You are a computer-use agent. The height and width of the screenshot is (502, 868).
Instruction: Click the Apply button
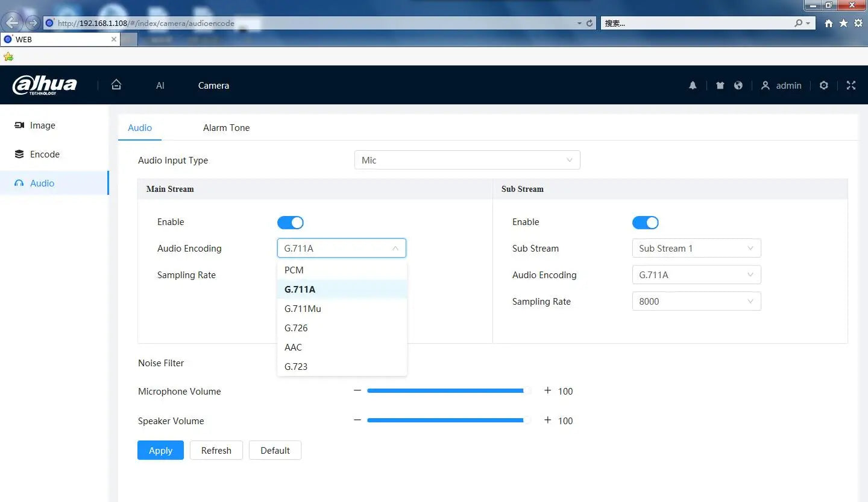tap(160, 451)
